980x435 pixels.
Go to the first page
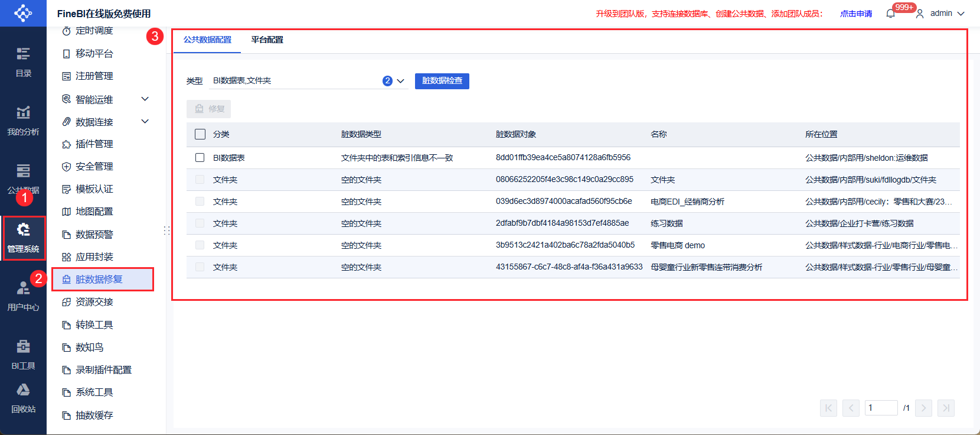(828, 408)
